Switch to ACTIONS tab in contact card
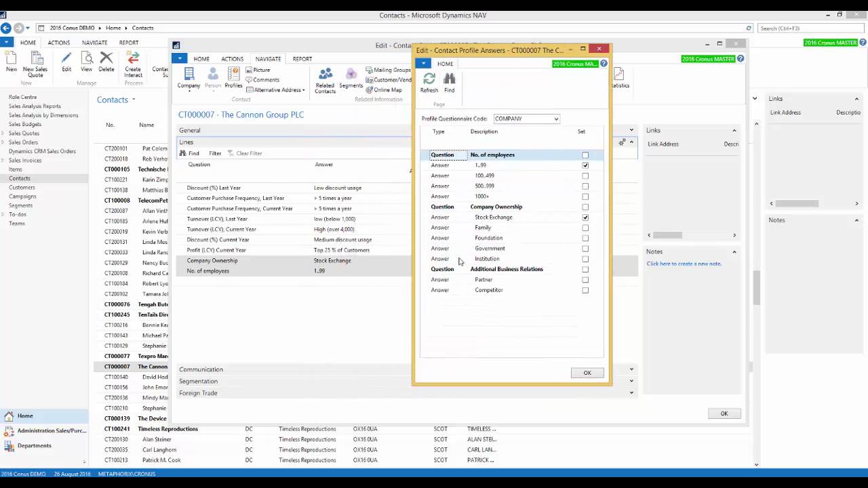 click(232, 59)
